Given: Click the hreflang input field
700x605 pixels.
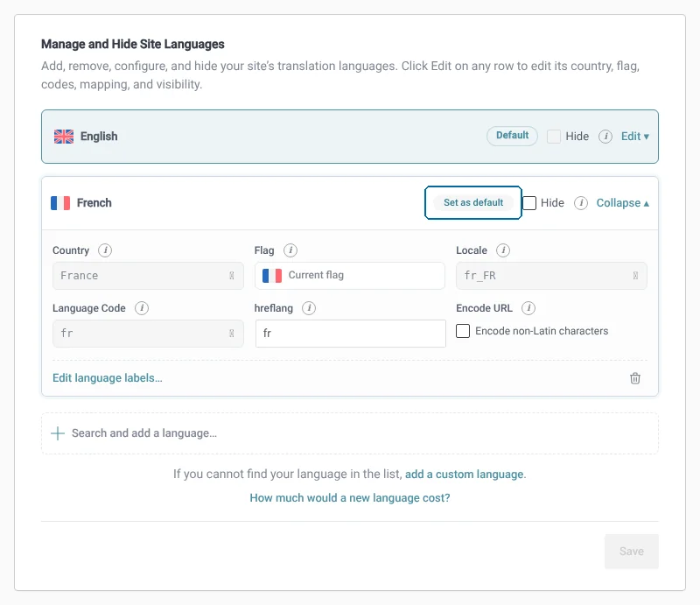Looking at the screenshot, I should click(351, 334).
